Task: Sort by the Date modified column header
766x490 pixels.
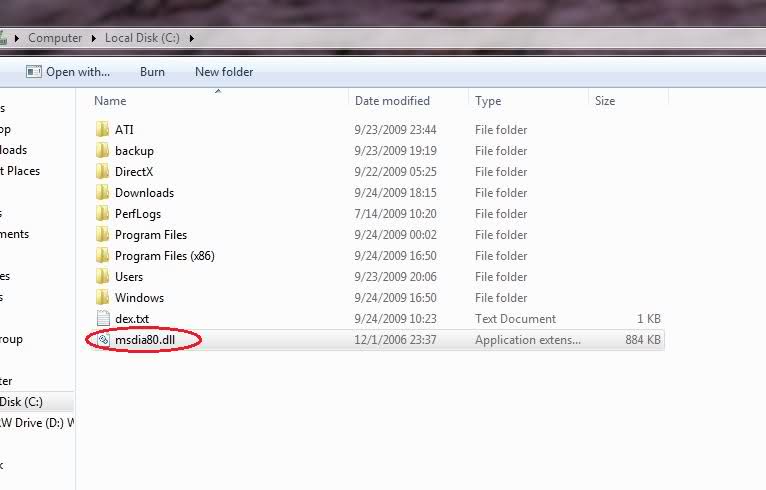Action: pyautogui.click(x=392, y=101)
